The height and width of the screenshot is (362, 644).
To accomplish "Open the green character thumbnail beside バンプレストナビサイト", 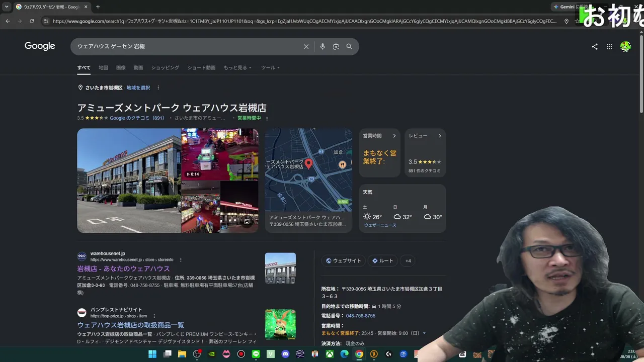I will click(280, 324).
